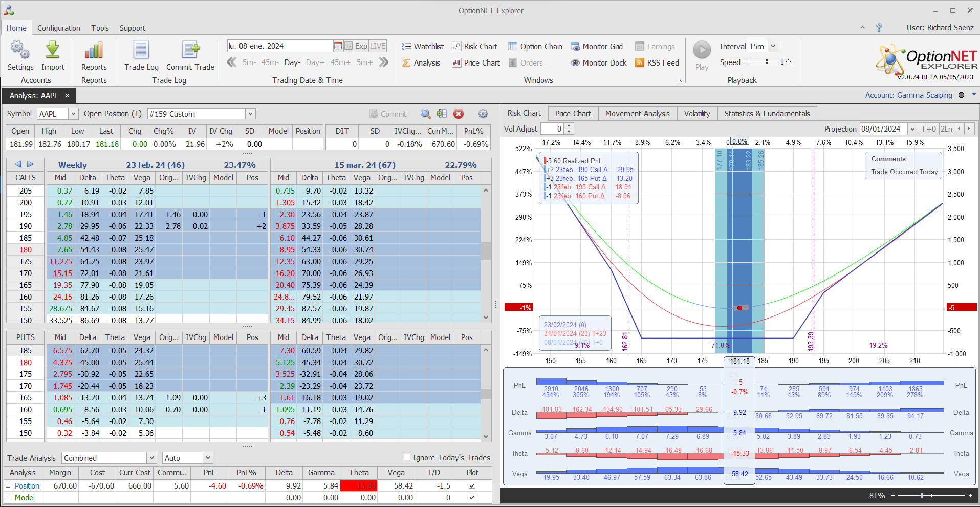Toggle the T+0 projection button
The width and height of the screenshot is (980, 507).
pyautogui.click(x=928, y=129)
